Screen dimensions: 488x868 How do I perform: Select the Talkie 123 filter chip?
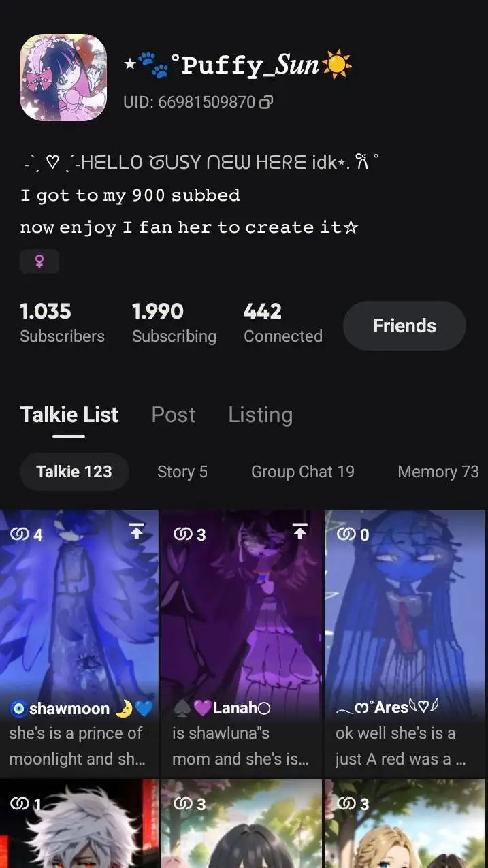(74, 472)
